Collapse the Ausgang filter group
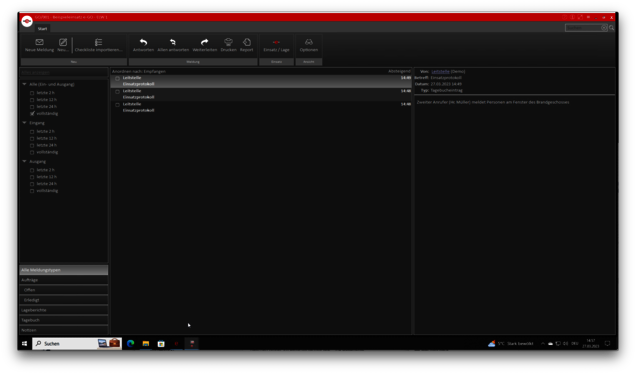Viewport: 636px width, 374px height. (x=24, y=161)
